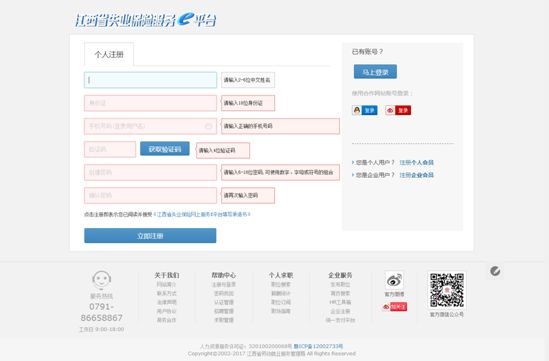Click the red Weibo follow button in footer
The height and width of the screenshot is (361, 549).
tap(395, 307)
